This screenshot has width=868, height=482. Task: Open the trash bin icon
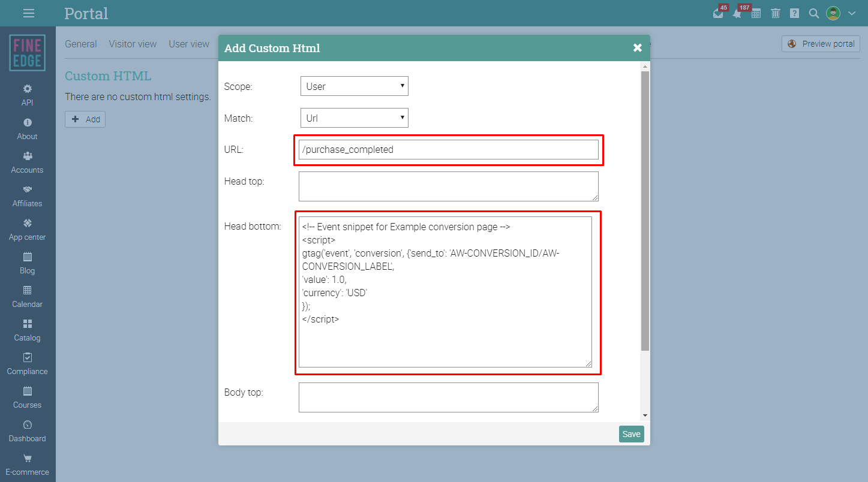coord(776,13)
